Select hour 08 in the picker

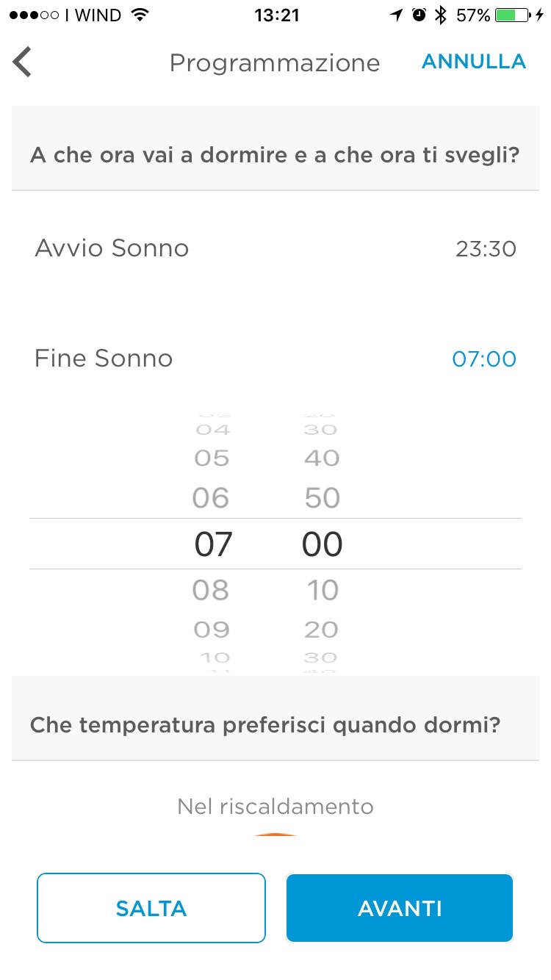click(211, 590)
